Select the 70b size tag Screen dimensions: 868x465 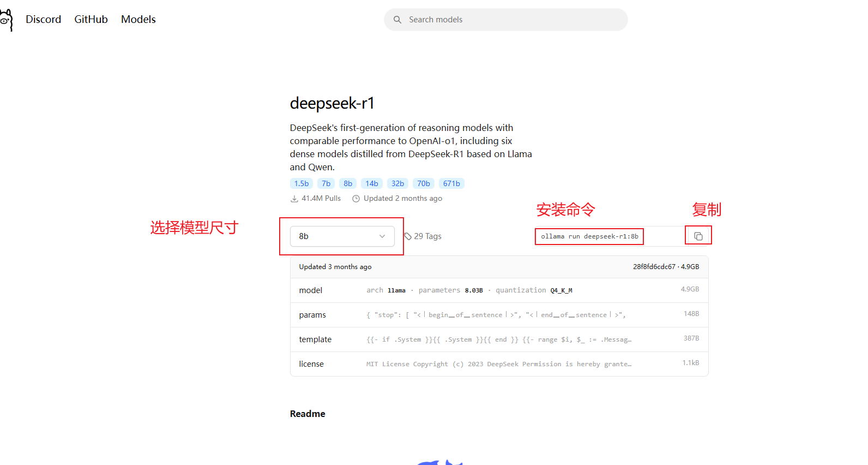pos(424,183)
